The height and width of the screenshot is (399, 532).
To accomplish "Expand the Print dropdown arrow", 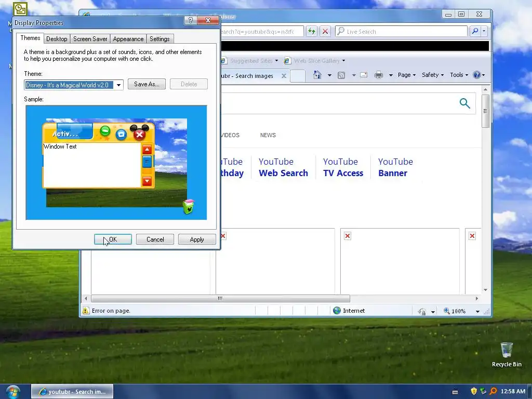I will point(391,75).
